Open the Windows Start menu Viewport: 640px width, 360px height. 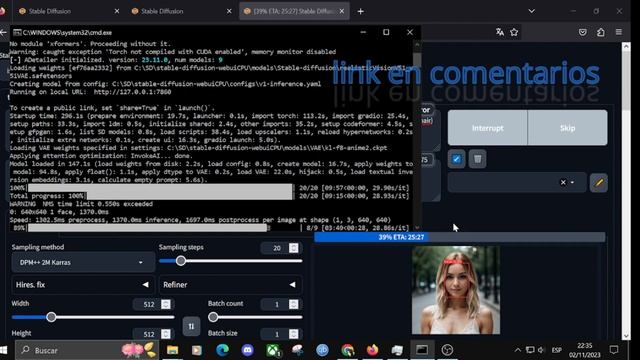pos(4,350)
